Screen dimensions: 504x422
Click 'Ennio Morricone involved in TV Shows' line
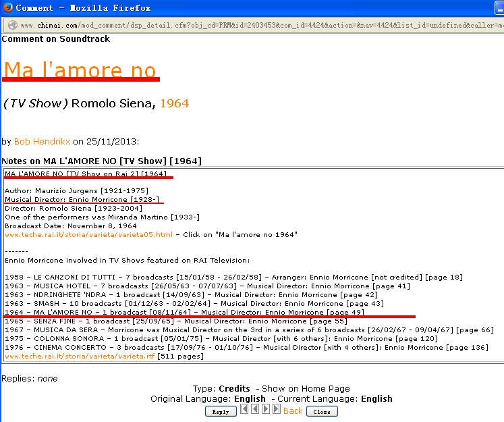[128, 260]
